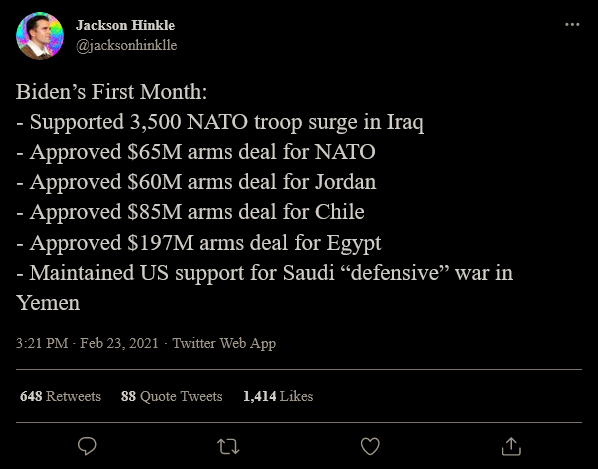Click the Jackson Hinkle display name
Image resolution: width=598 pixels, height=469 pixels.
pyautogui.click(x=125, y=25)
